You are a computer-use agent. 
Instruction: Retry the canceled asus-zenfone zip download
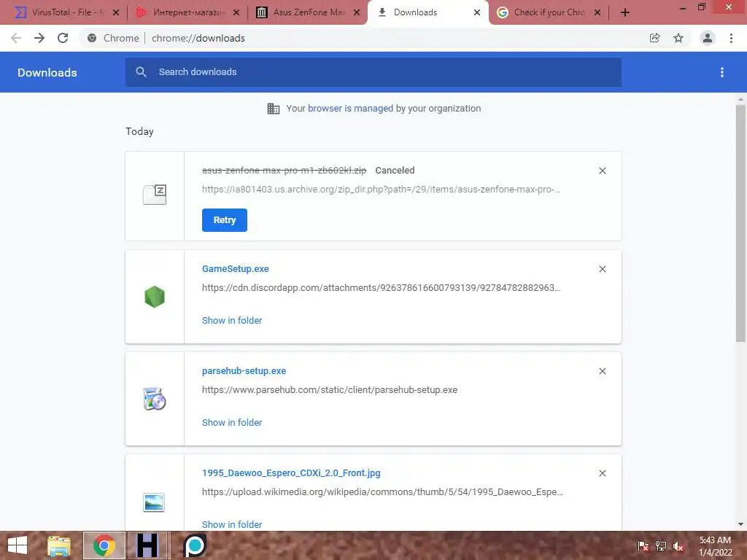(x=225, y=220)
